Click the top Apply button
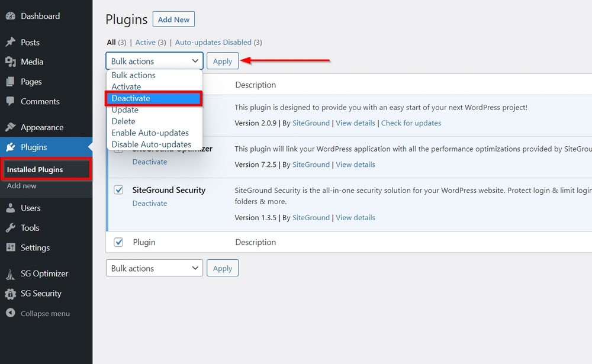Image resolution: width=592 pixels, height=364 pixels. tap(223, 61)
